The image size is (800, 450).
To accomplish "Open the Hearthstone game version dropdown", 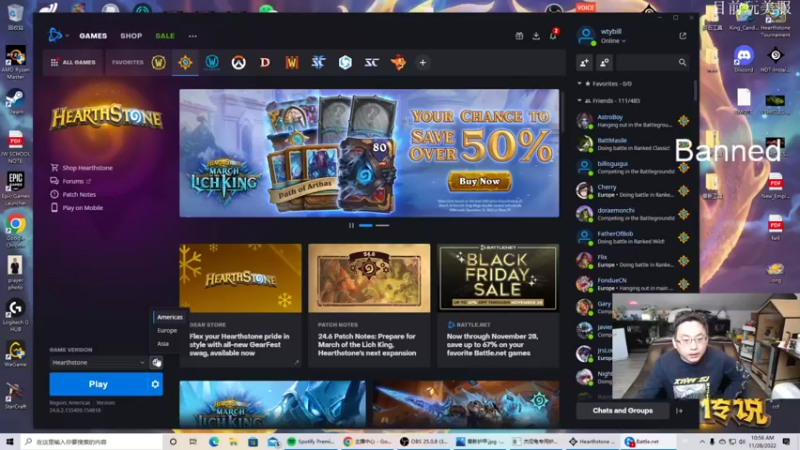I will pyautogui.click(x=98, y=362).
